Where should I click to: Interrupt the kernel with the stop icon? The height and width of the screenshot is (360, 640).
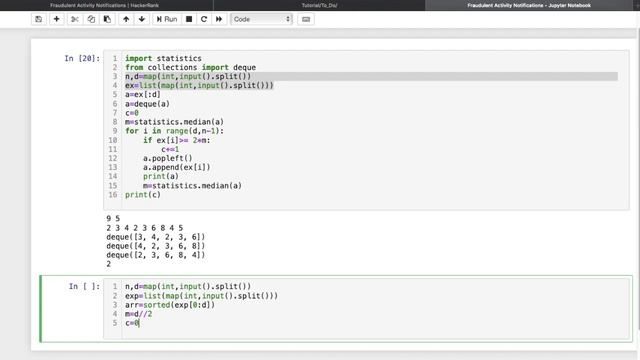(189, 19)
